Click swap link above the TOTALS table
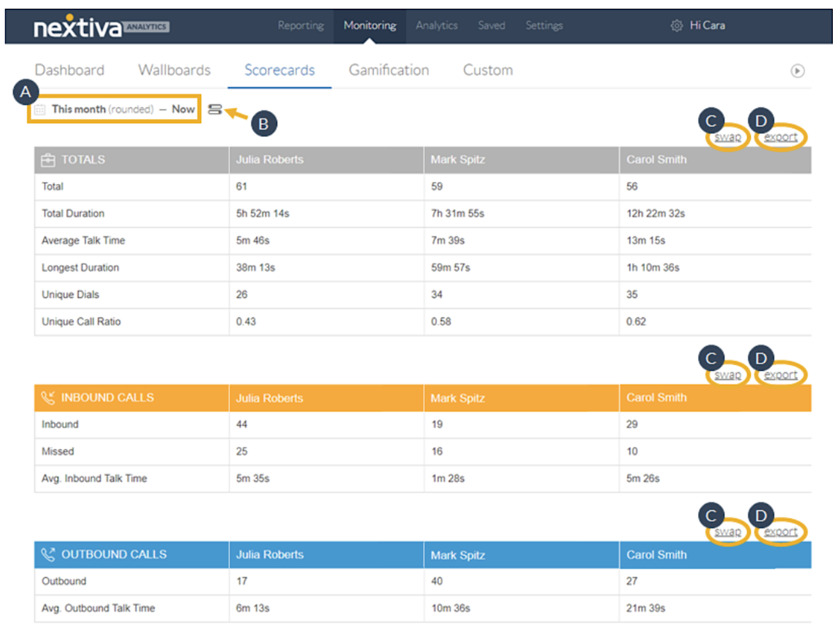 click(727, 137)
